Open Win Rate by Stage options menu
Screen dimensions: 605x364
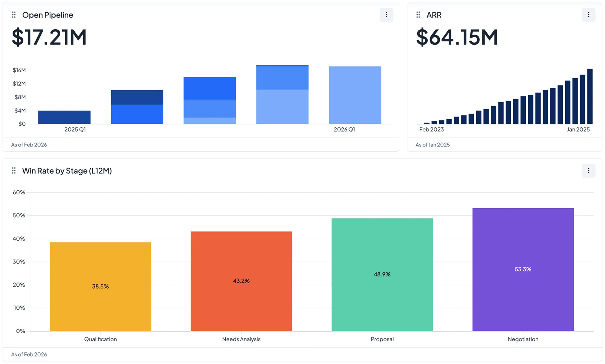(x=588, y=171)
